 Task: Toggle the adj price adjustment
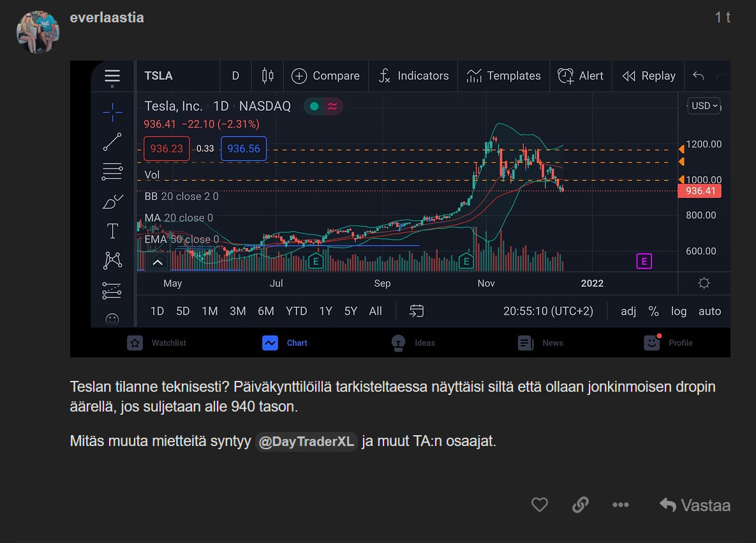628,311
